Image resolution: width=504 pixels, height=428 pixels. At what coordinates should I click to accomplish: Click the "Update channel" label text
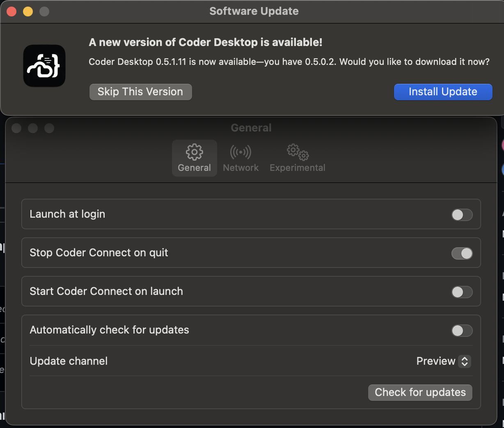click(x=69, y=361)
